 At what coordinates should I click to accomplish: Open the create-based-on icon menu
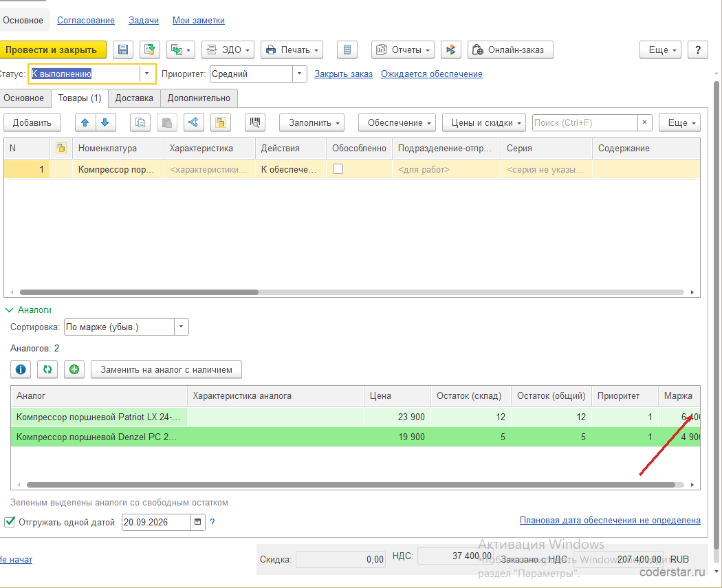[180, 50]
